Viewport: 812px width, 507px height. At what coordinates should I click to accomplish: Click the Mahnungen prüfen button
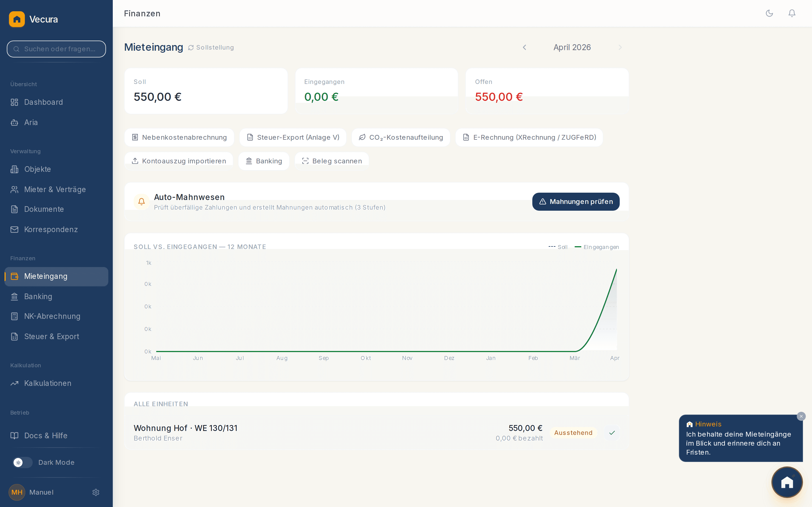pyautogui.click(x=576, y=201)
